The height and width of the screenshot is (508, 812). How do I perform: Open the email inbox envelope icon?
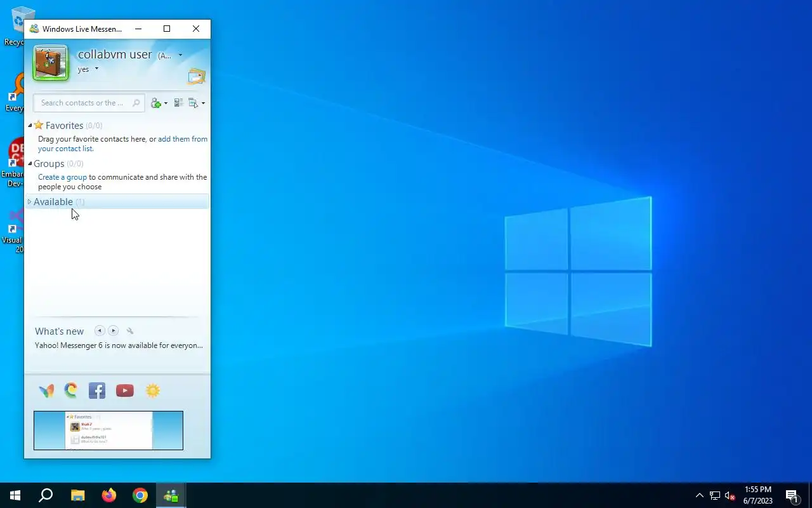(197, 77)
